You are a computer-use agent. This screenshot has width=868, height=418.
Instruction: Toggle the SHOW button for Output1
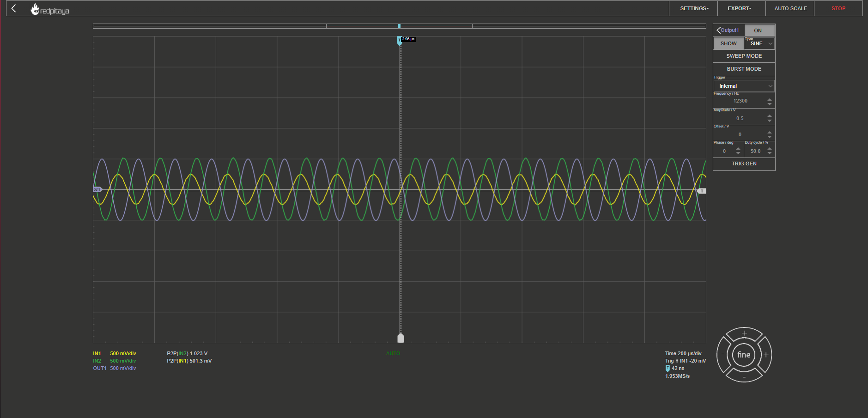tap(728, 43)
